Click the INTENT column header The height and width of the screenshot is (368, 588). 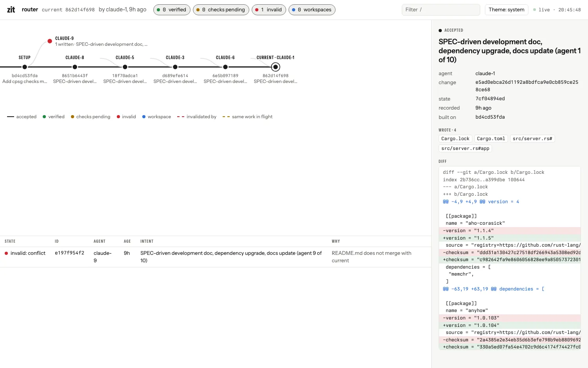tap(147, 241)
